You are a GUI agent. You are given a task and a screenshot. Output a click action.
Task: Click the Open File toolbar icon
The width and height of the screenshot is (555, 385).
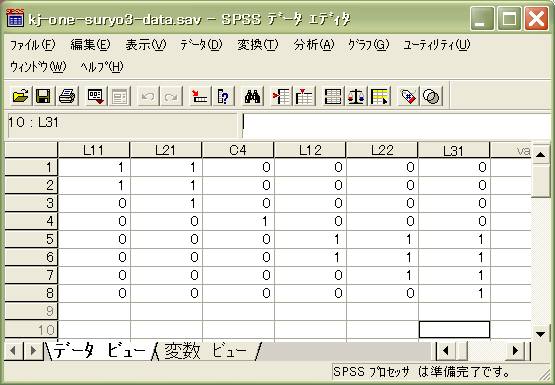coord(21,96)
